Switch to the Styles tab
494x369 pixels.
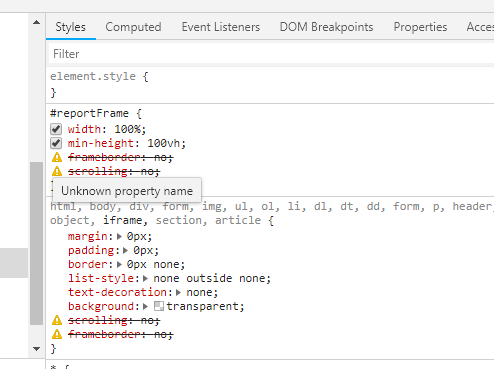[x=71, y=27]
